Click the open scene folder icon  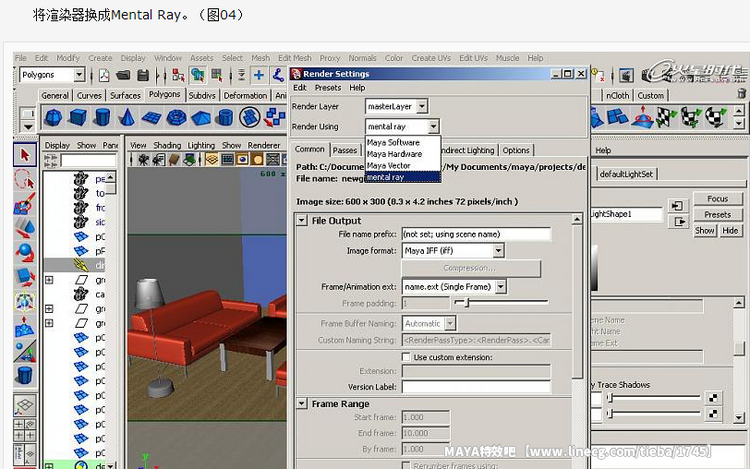[123, 75]
